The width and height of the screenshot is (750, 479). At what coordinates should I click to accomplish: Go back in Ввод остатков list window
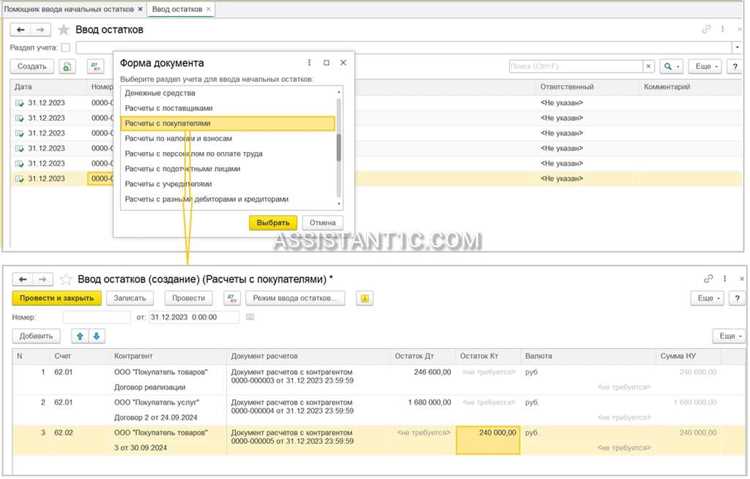(x=21, y=30)
